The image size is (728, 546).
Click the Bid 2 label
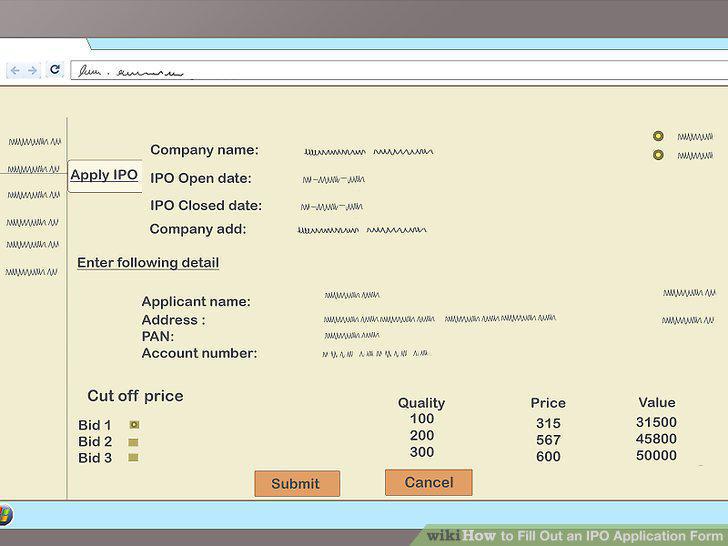pyautogui.click(x=95, y=442)
